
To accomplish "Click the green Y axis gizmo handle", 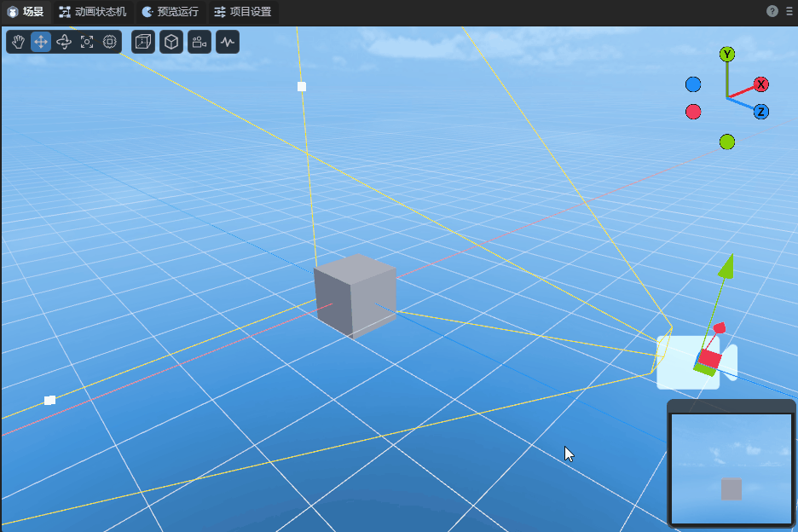I will [727, 55].
